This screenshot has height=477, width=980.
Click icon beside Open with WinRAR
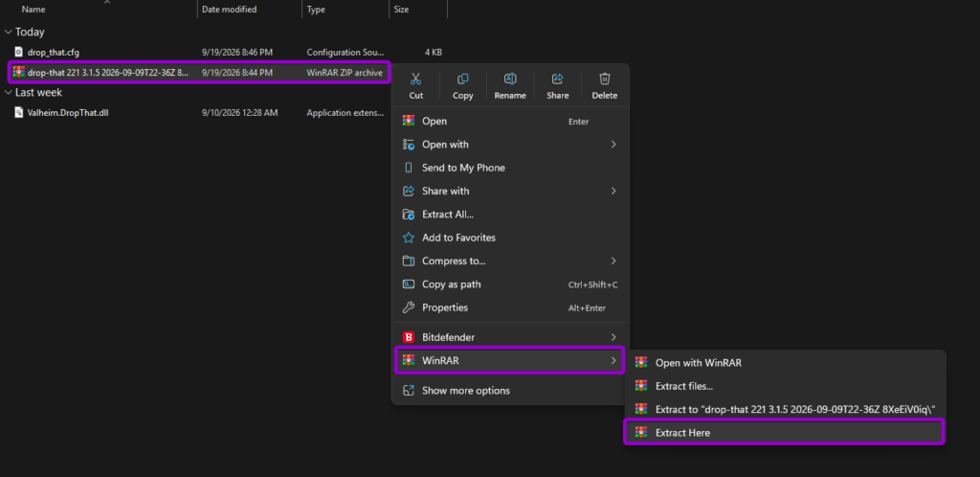[x=641, y=363]
